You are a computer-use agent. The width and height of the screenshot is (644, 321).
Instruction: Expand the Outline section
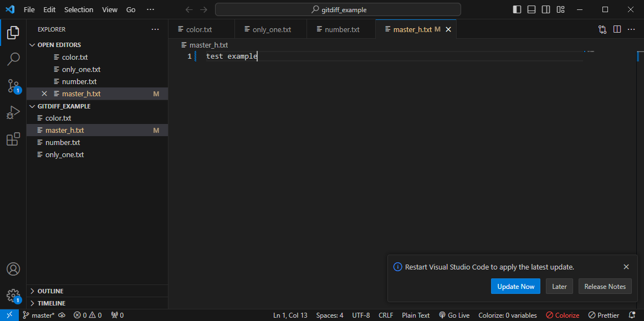(97, 291)
